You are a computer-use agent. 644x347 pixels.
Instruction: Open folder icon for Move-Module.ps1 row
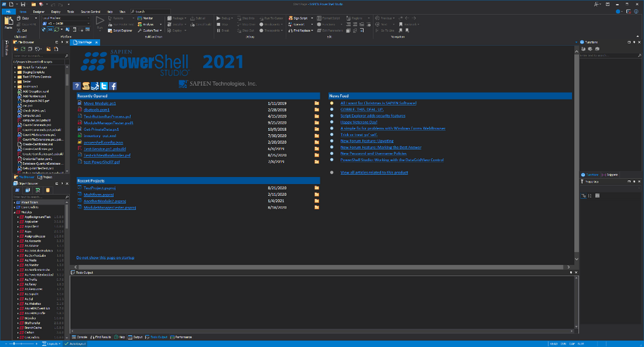(317, 103)
